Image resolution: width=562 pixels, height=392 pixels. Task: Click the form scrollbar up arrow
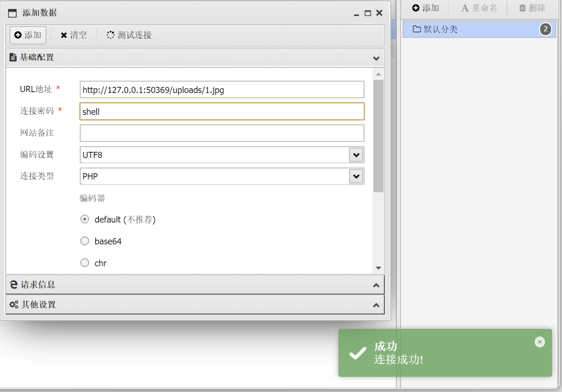(x=378, y=74)
